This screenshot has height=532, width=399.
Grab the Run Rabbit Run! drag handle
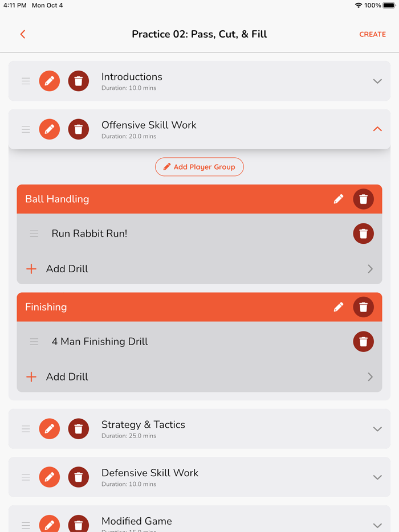pos(34,234)
